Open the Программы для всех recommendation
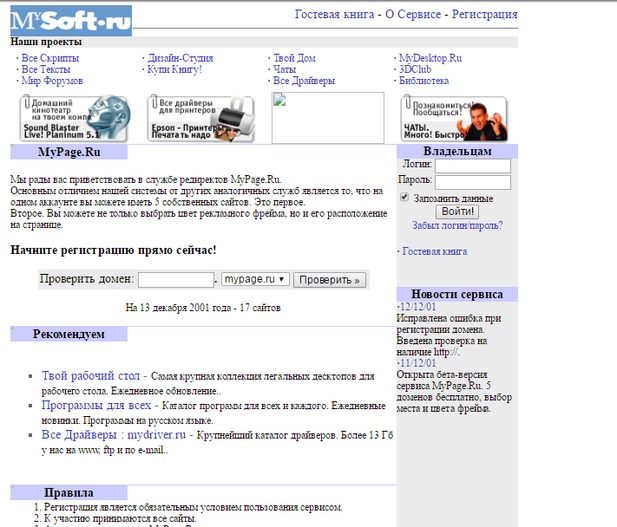The width and height of the screenshot is (617, 527). click(96, 405)
